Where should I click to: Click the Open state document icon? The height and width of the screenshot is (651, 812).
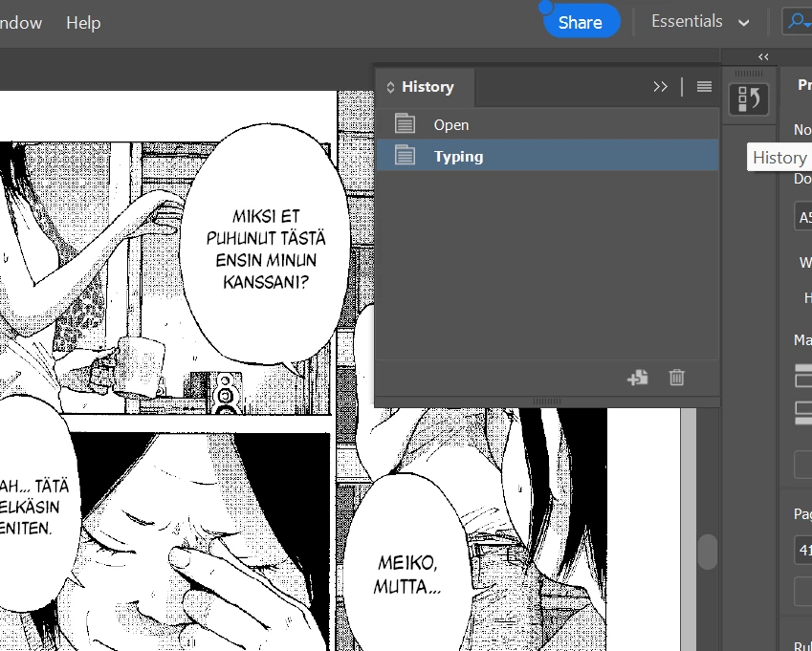click(x=405, y=124)
